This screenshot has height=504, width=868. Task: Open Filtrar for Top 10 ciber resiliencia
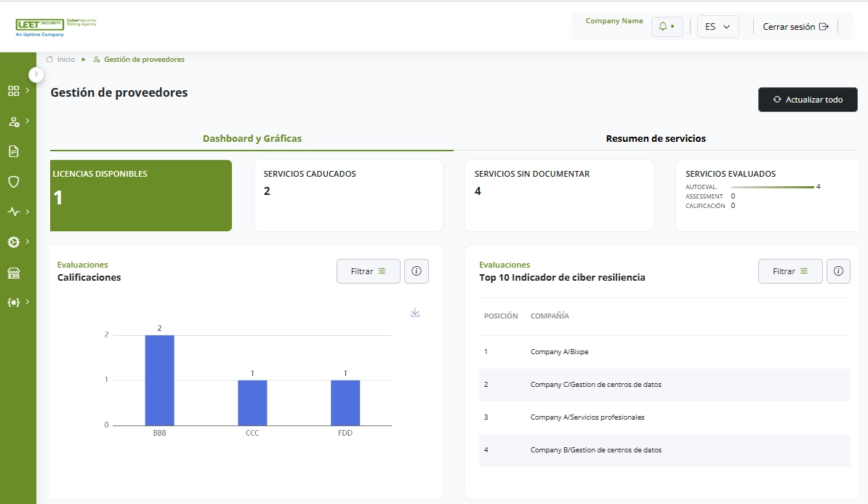click(790, 271)
